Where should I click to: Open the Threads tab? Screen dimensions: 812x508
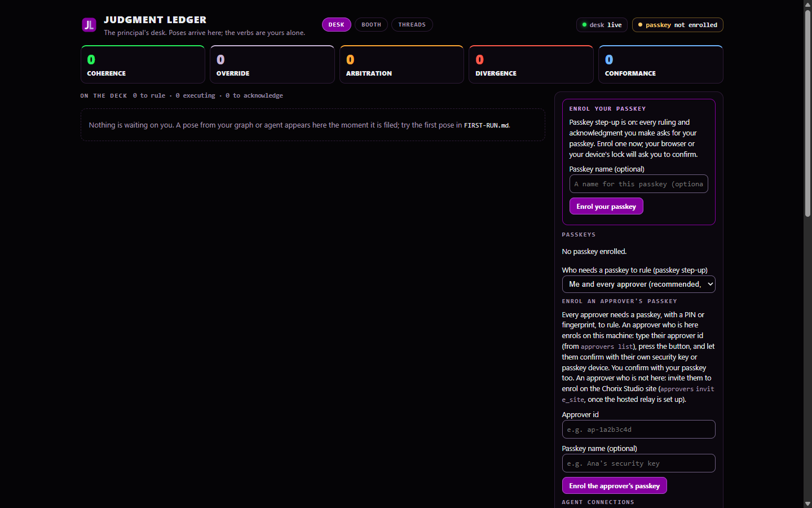tap(412, 25)
